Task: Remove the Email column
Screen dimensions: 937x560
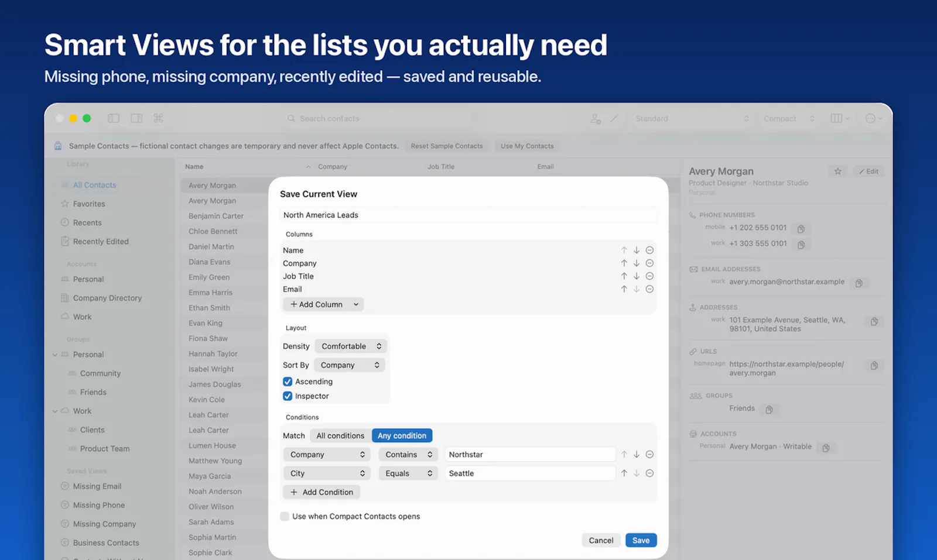Action: click(x=649, y=289)
